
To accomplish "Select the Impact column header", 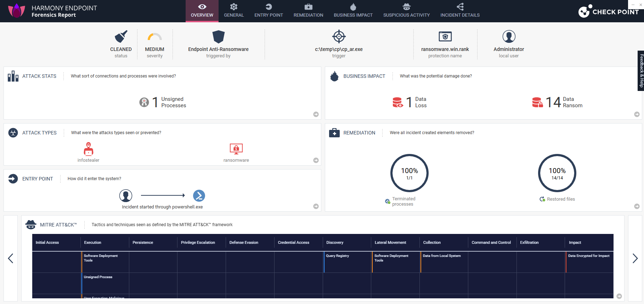I will click(589, 242).
